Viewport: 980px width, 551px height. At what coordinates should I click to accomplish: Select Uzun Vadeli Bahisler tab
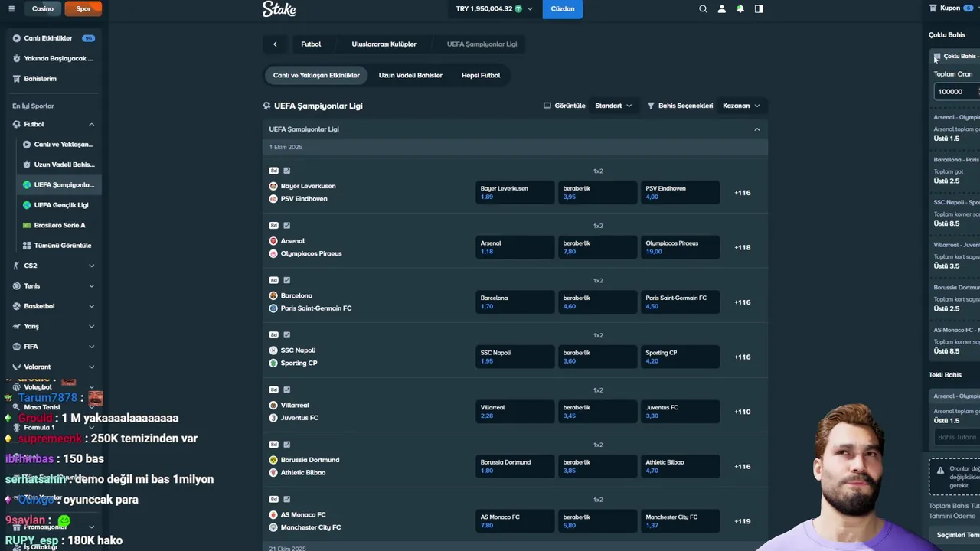(410, 75)
